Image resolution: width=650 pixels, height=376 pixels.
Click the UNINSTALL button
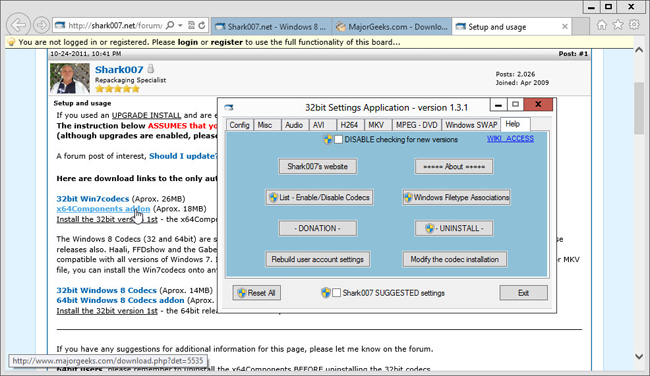click(454, 228)
